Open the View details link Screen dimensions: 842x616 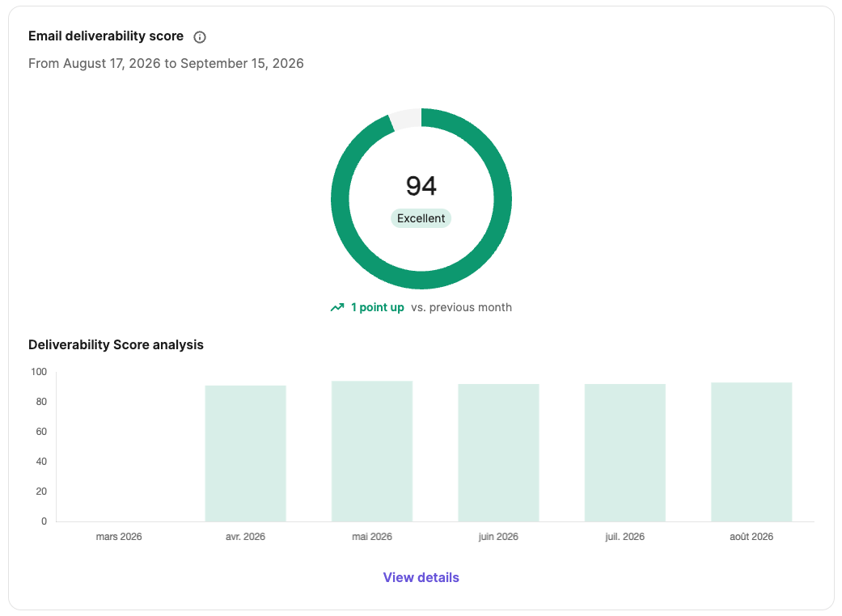pyautogui.click(x=421, y=577)
